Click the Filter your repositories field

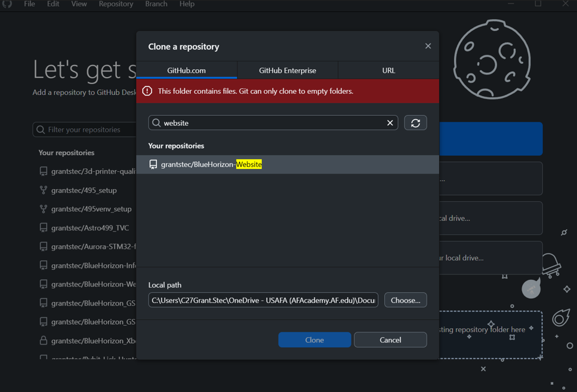(x=85, y=129)
